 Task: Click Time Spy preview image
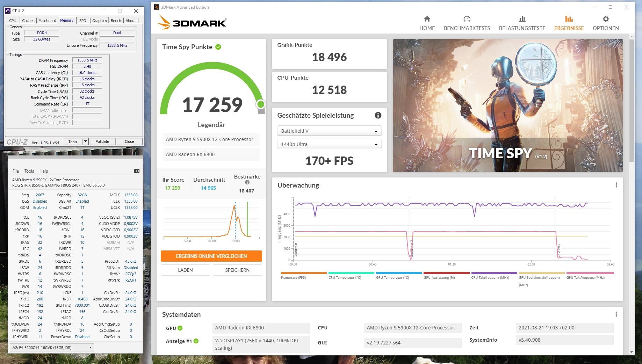point(508,105)
